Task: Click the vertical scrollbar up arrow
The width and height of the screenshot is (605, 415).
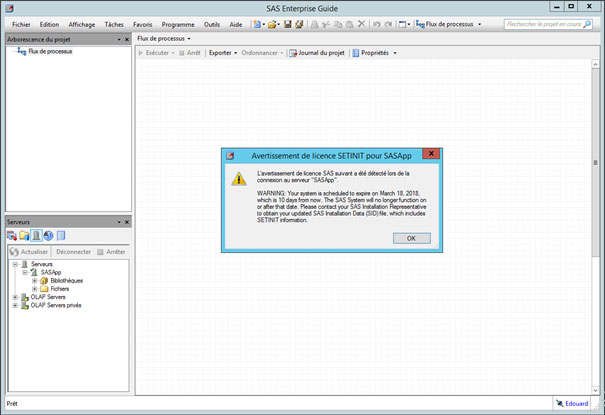Action: 595,64
